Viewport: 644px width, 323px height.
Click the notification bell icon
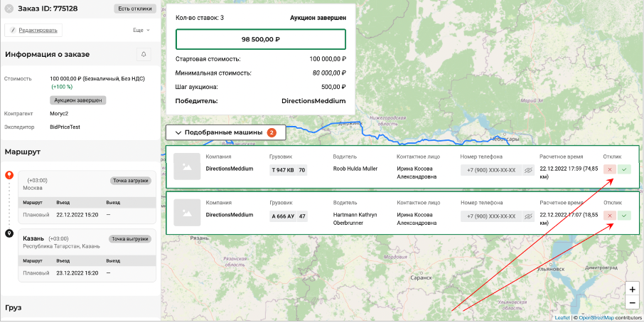(144, 55)
